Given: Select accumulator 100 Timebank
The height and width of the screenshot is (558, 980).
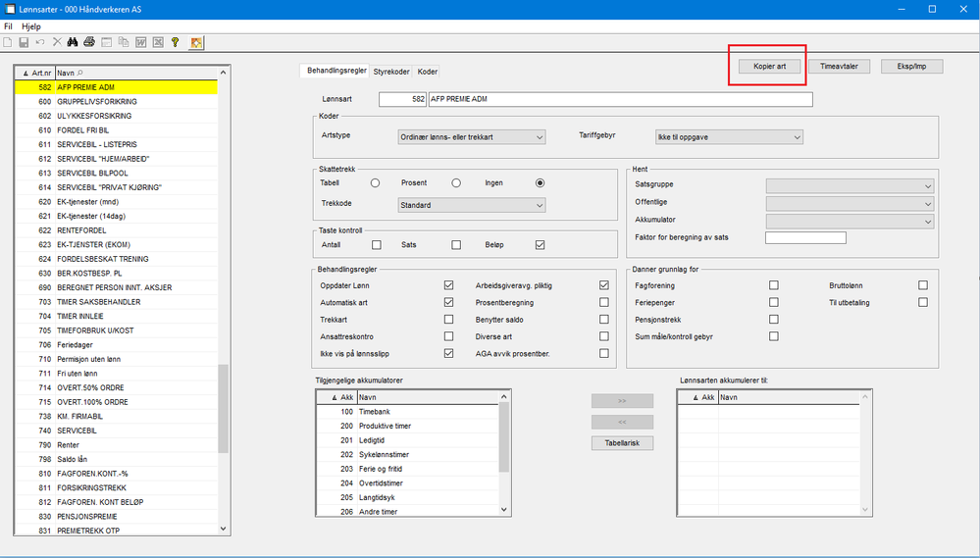Looking at the screenshot, I should 407,412.
